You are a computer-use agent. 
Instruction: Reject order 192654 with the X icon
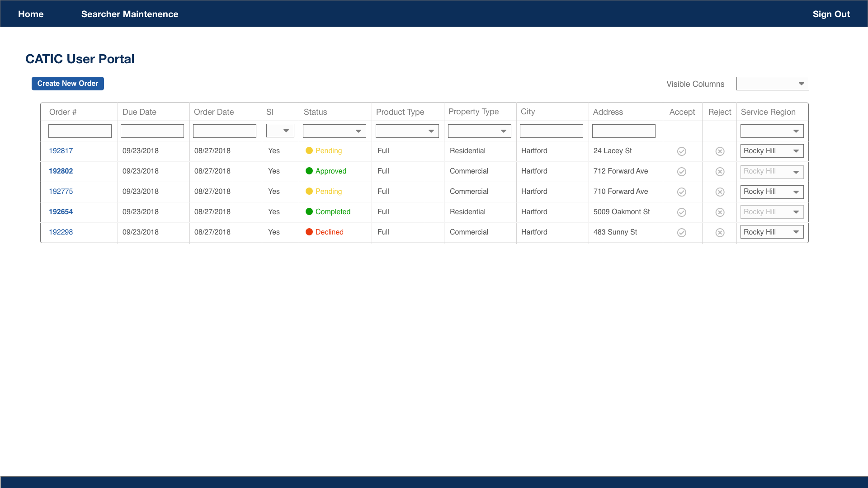point(720,212)
